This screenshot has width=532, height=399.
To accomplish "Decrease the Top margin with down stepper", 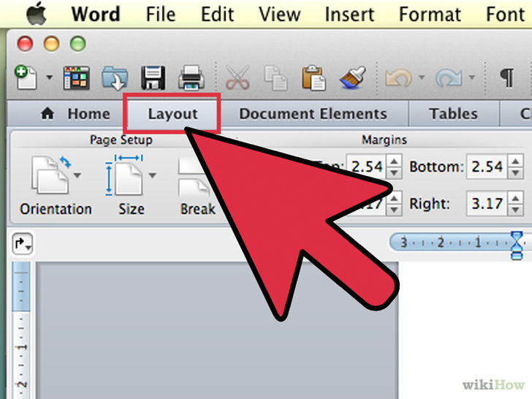I will (x=394, y=172).
